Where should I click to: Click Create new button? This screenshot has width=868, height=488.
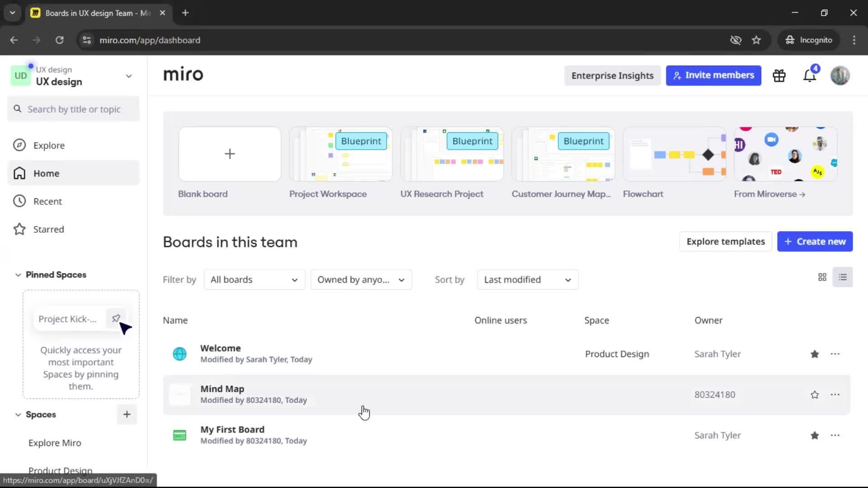click(815, 242)
